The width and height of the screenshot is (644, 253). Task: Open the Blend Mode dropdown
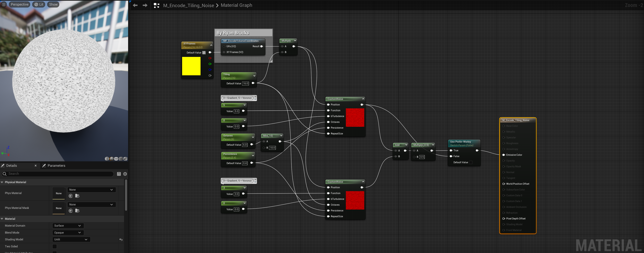click(68, 233)
